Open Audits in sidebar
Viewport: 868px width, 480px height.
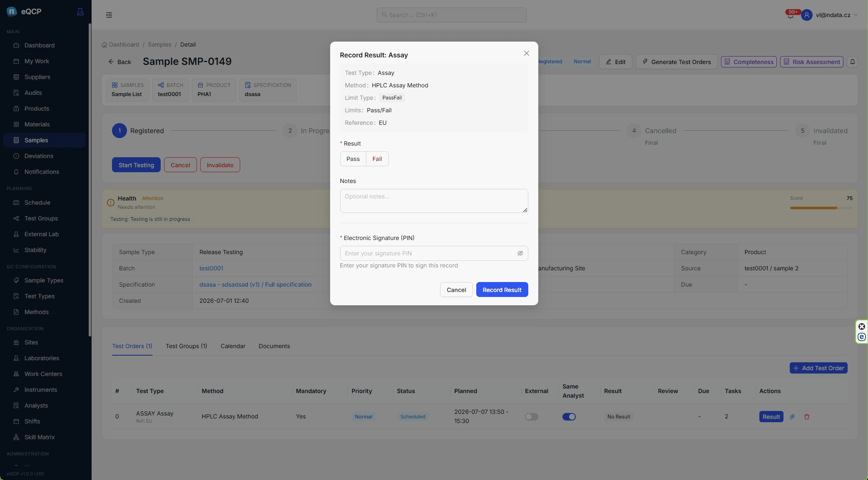pos(33,93)
